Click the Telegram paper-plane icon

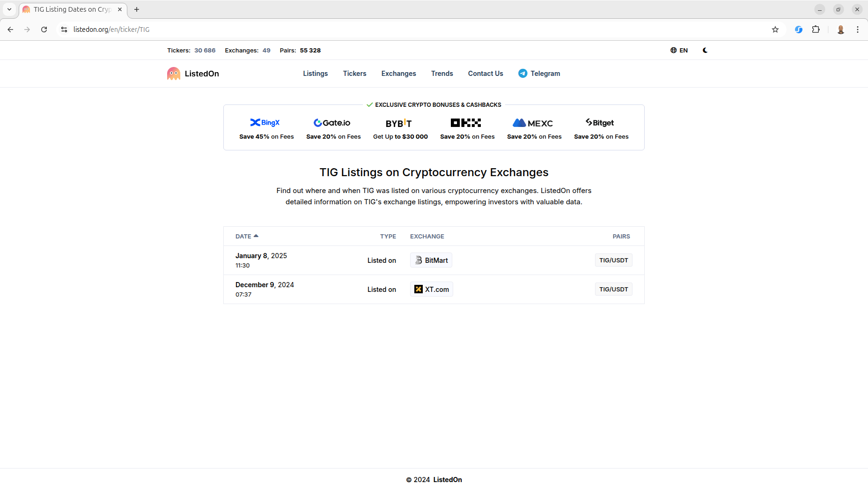pyautogui.click(x=522, y=74)
